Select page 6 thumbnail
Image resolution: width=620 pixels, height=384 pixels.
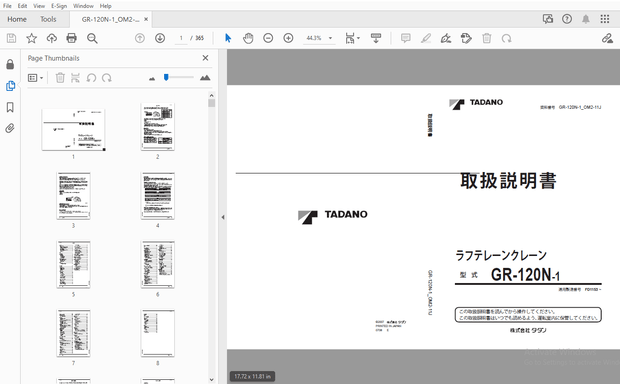(x=157, y=265)
